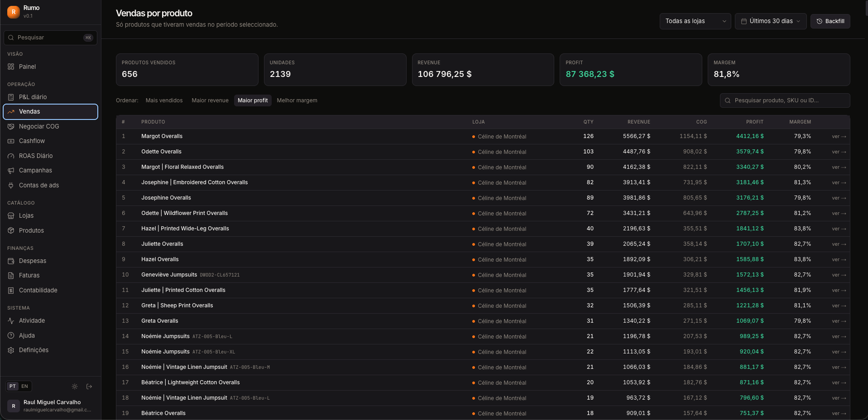Click the Produtos box icon
868x420 pixels.
click(x=11, y=230)
